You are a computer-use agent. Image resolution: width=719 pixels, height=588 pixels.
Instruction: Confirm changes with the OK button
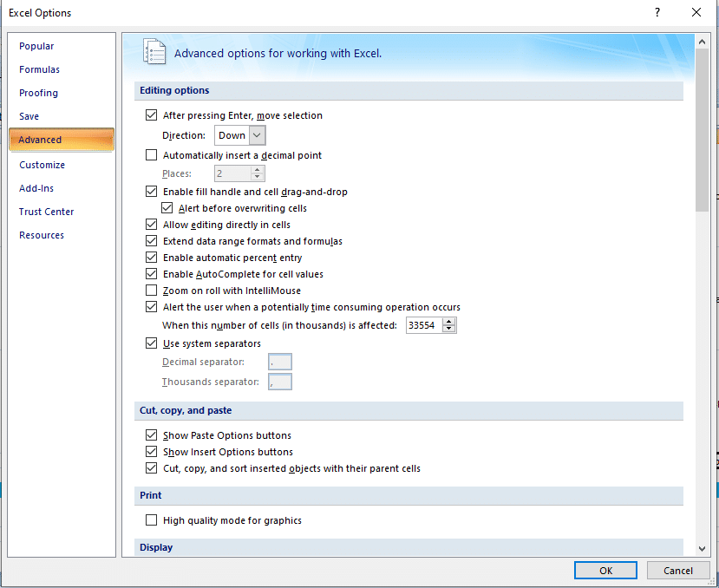tap(605, 570)
